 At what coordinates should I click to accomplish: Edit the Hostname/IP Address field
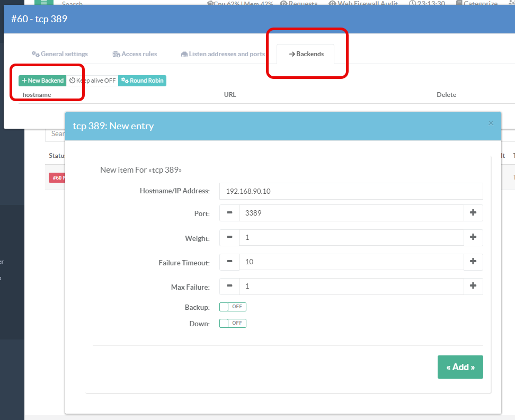point(351,191)
